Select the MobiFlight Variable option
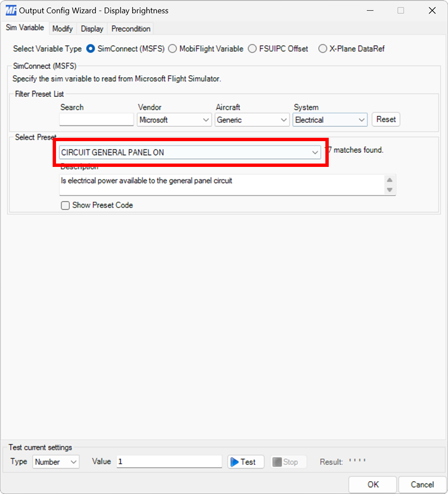Image resolution: width=448 pixels, height=494 pixels. coord(172,49)
